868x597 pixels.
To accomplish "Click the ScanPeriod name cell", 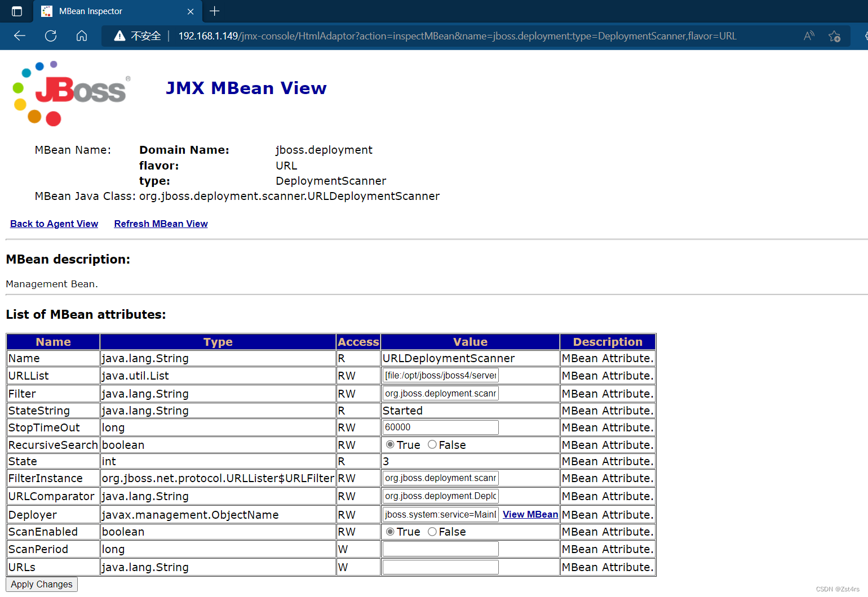I will pyautogui.click(x=54, y=549).
